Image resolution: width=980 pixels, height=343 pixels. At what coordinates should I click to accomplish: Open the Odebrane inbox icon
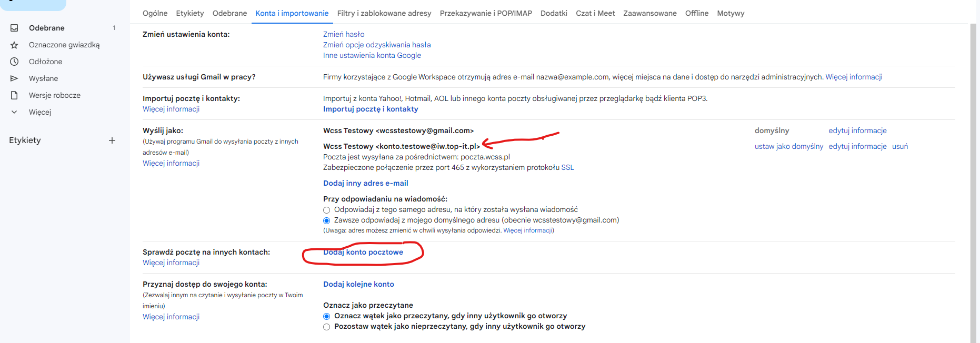tap(14, 28)
